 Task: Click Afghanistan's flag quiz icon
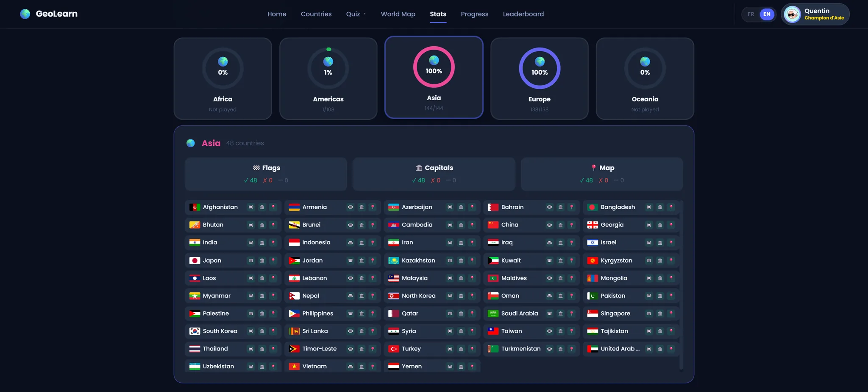251,207
